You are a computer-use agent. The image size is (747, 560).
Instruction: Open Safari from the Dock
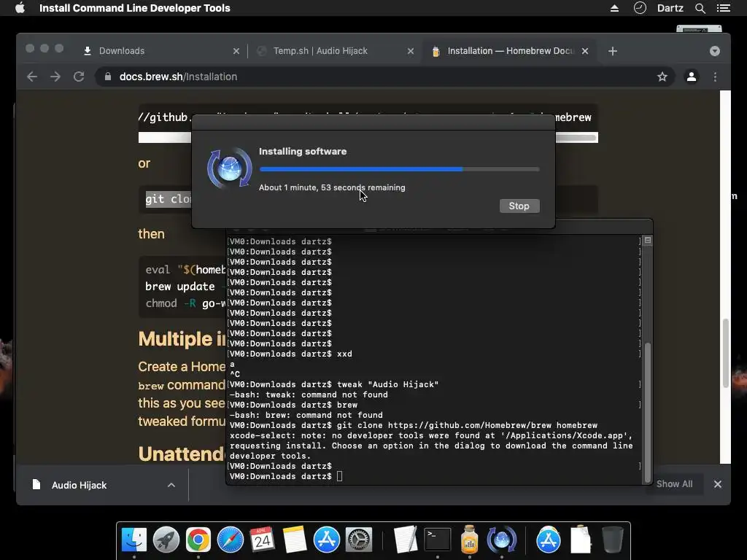pos(230,540)
